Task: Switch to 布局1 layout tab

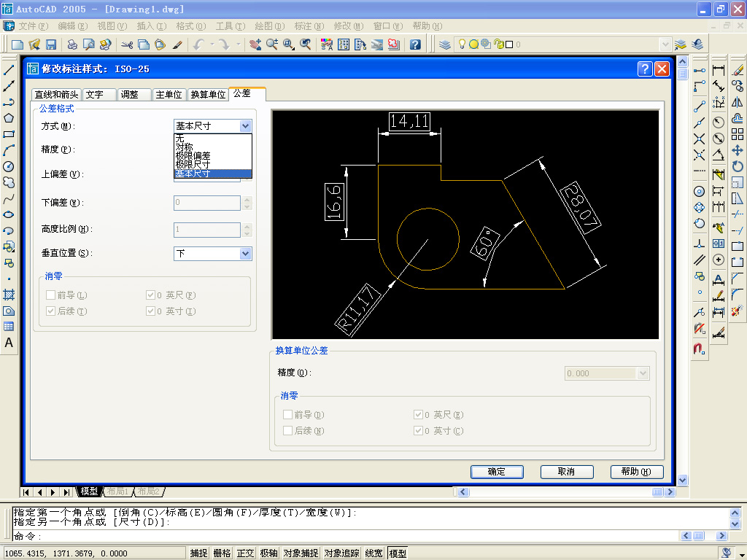Action: coord(117,491)
